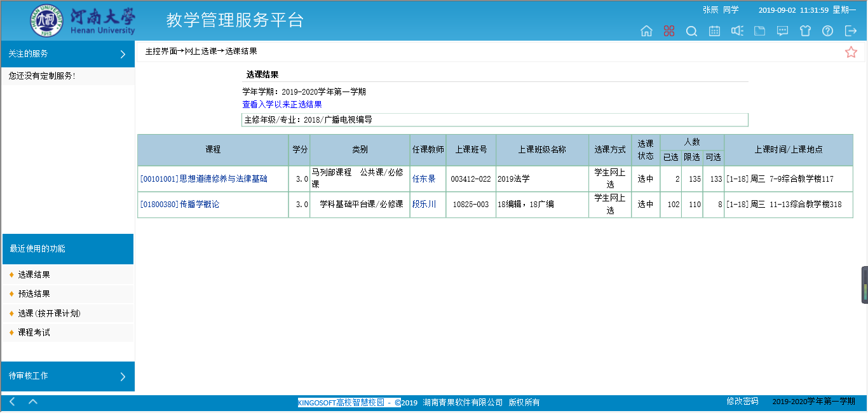Select 选课结果 in recent functions list
This screenshot has width=868, height=413.
(34, 275)
